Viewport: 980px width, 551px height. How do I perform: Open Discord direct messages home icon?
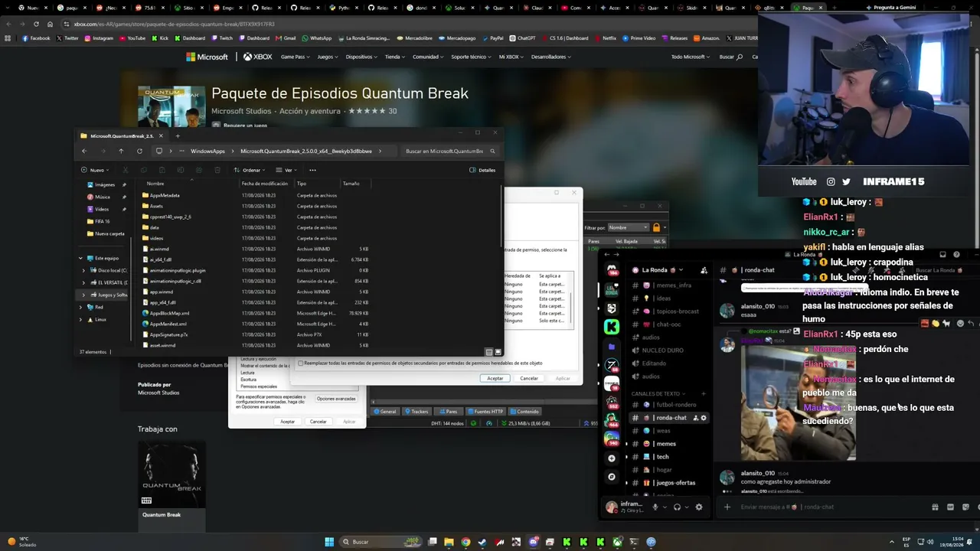pyautogui.click(x=612, y=270)
